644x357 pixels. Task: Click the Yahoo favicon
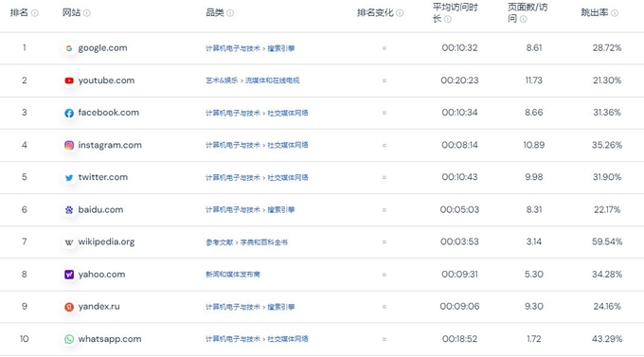click(x=69, y=275)
